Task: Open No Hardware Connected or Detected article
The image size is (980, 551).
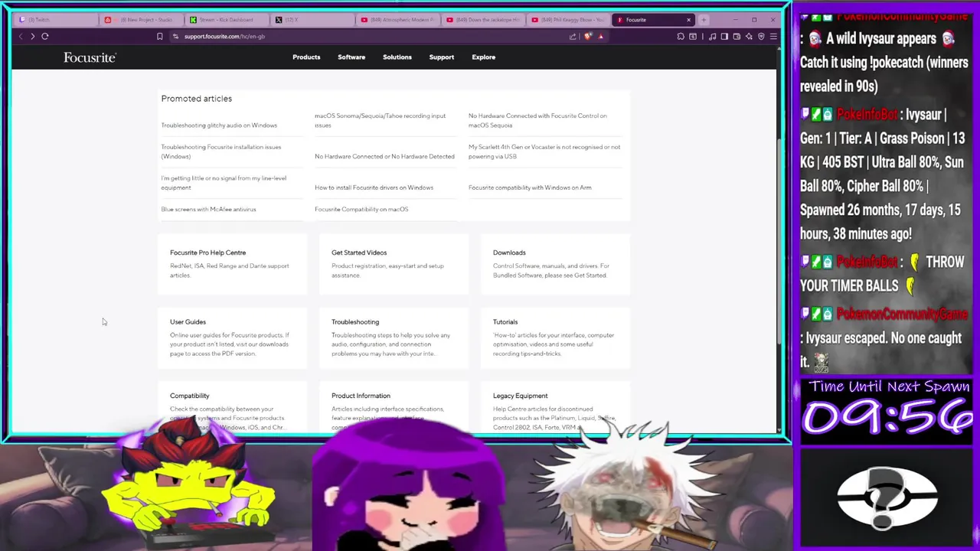Action: point(384,156)
